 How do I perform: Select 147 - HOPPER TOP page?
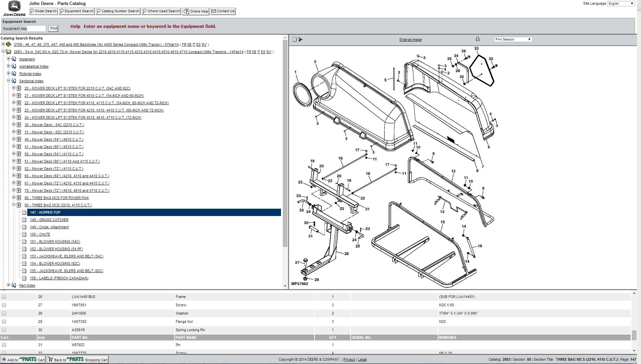coord(154,212)
